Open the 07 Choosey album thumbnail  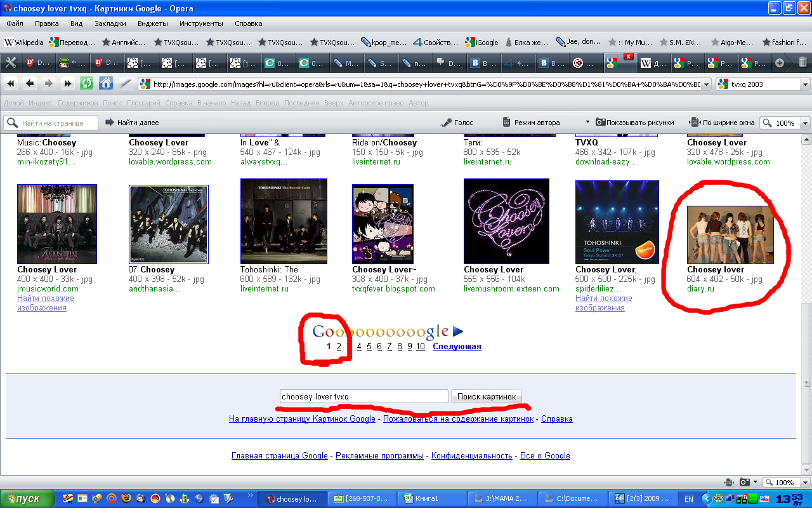(x=169, y=224)
